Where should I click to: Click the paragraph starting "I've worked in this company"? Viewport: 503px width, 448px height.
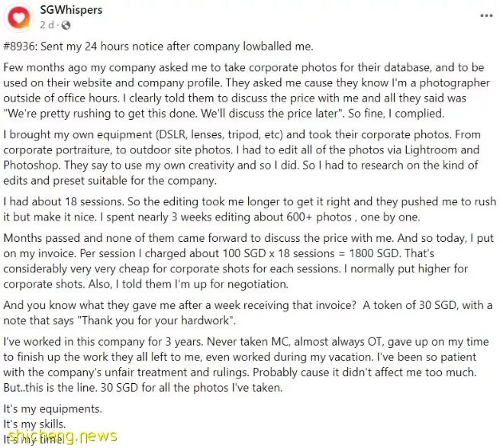pos(246,365)
